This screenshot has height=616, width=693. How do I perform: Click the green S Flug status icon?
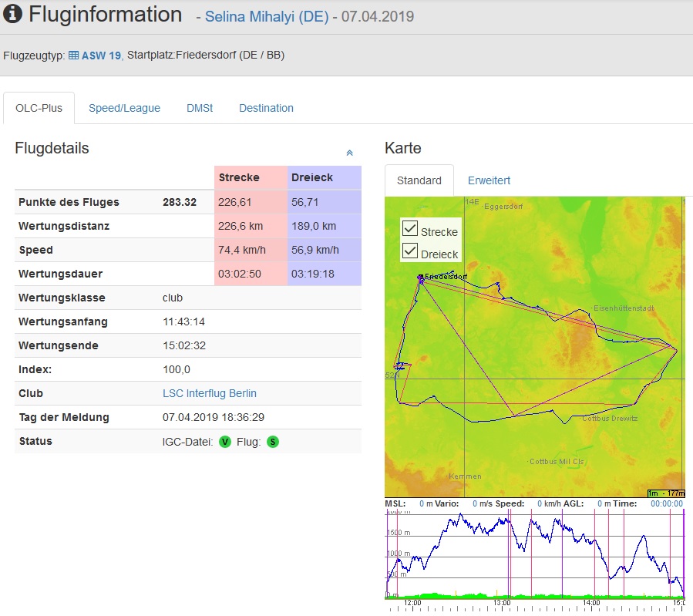tap(273, 442)
